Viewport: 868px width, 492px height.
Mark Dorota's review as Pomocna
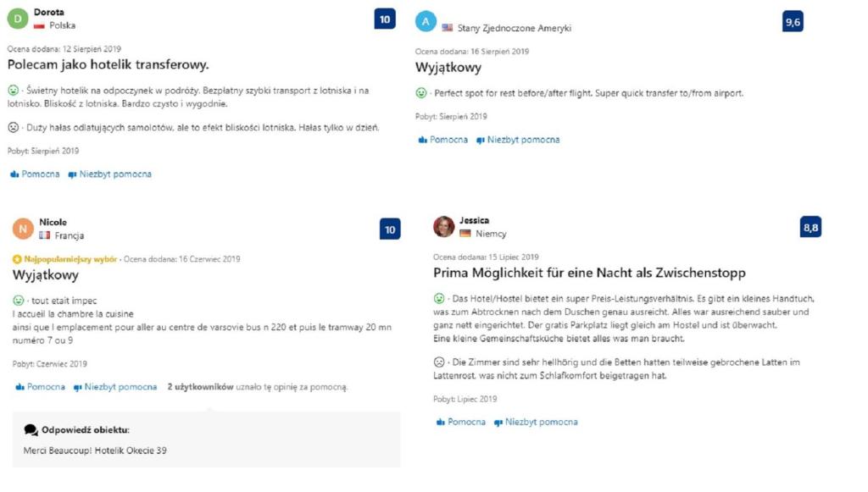coord(35,174)
